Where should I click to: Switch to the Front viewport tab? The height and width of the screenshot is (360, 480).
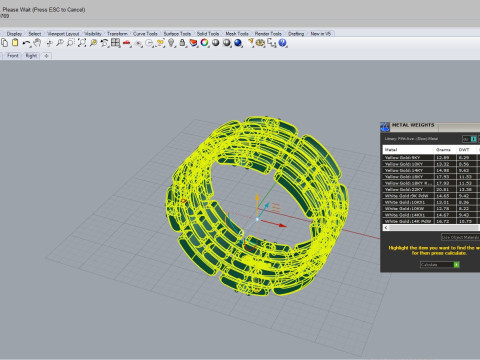[13, 56]
